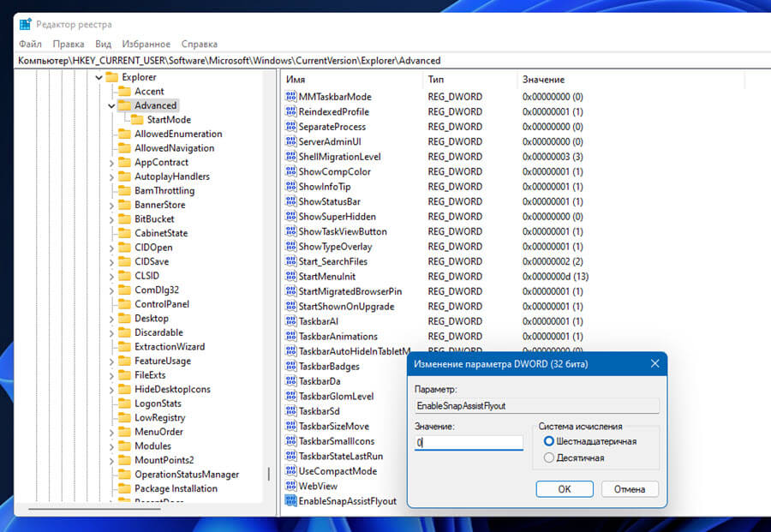Expand the CIDOpen tree node
The image size is (771, 532).
tap(111, 248)
